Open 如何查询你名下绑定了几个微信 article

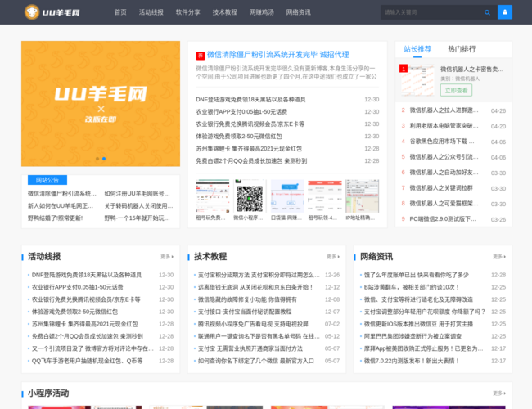tap(256, 361)
